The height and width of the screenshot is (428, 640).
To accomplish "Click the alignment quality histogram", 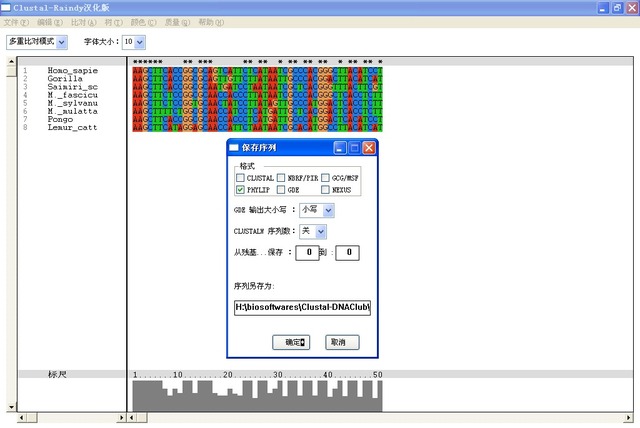I will (258, 396).
